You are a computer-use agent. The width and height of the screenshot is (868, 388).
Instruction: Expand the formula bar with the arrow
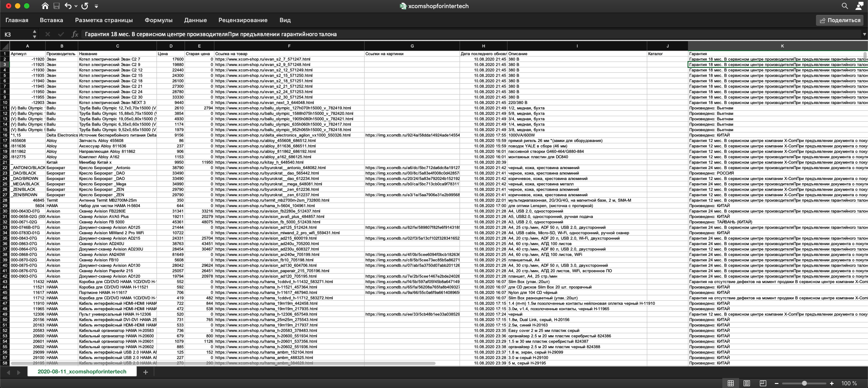coord(864,34)
